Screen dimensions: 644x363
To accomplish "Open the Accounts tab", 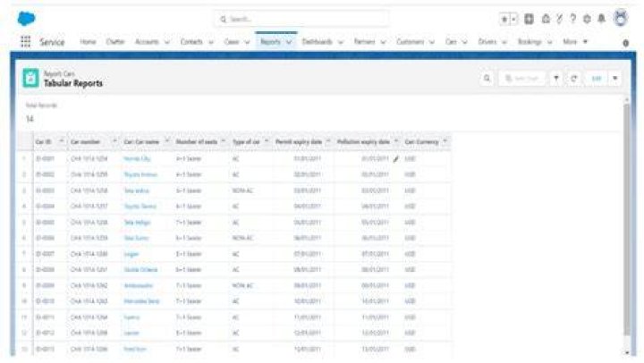I will tap(147, 42).
